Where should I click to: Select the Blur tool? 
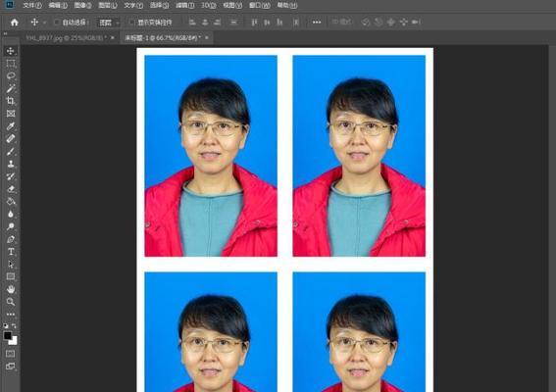pos(11,214)
